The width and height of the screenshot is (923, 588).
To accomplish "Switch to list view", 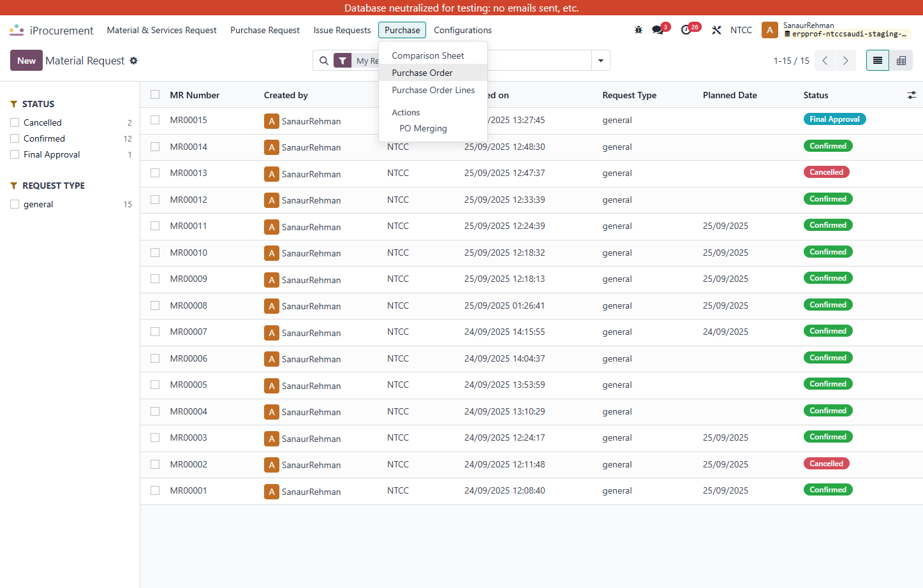I will pos(878,61).
